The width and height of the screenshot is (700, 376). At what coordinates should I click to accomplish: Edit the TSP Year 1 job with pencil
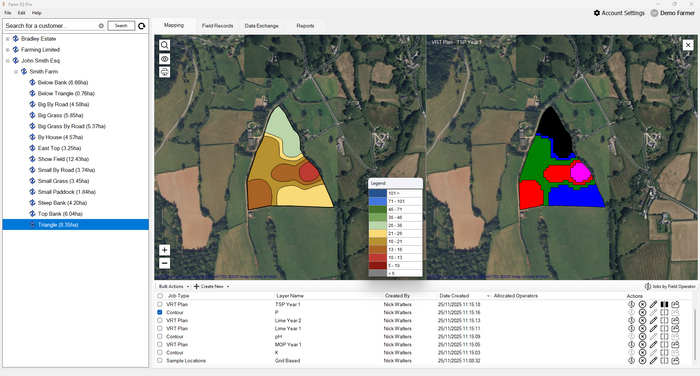pos(653,305)
